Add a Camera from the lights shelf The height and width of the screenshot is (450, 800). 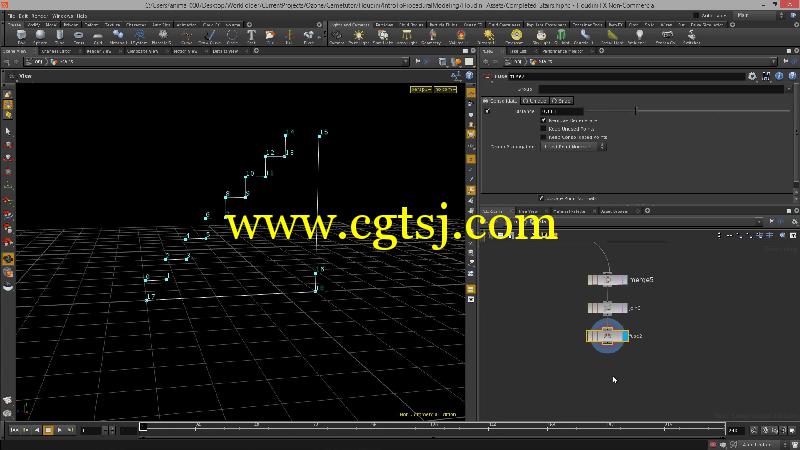337,35
